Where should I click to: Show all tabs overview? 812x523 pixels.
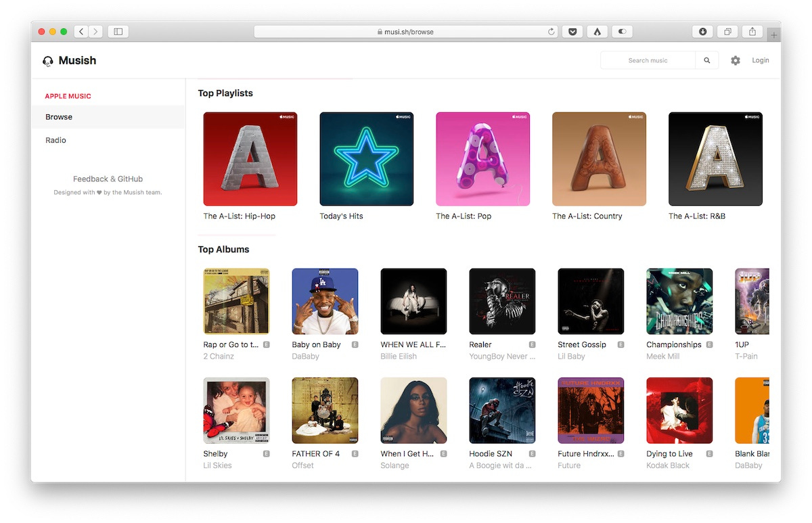click(727, 31)
